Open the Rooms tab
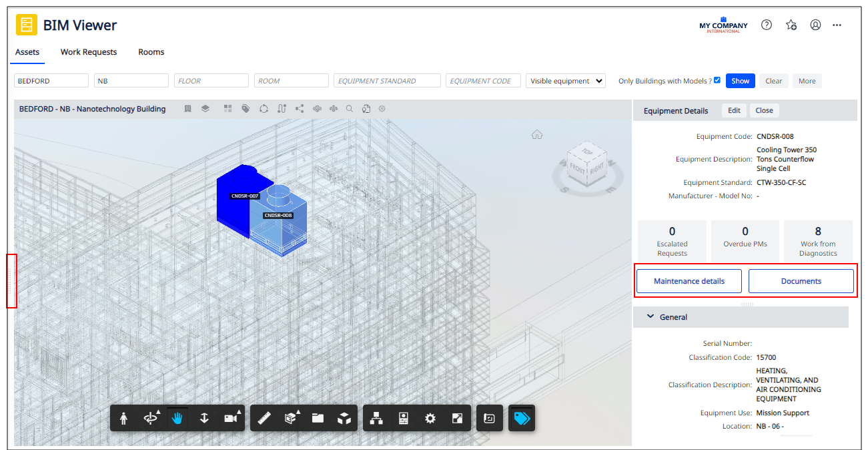 [151, 52]
